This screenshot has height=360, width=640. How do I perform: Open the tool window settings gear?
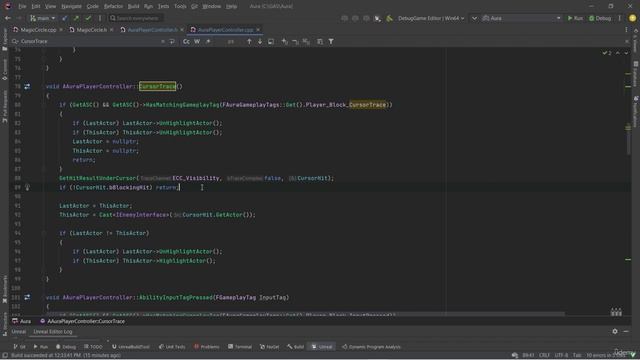(x=615, y=331)
